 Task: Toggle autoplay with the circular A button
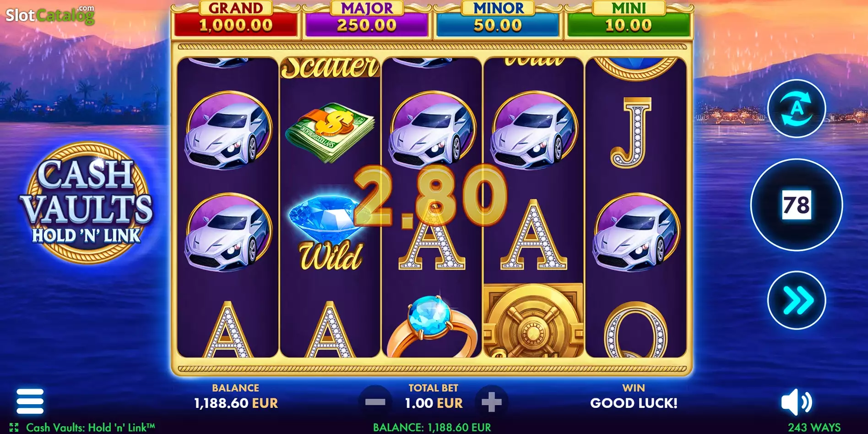(797, 109)
